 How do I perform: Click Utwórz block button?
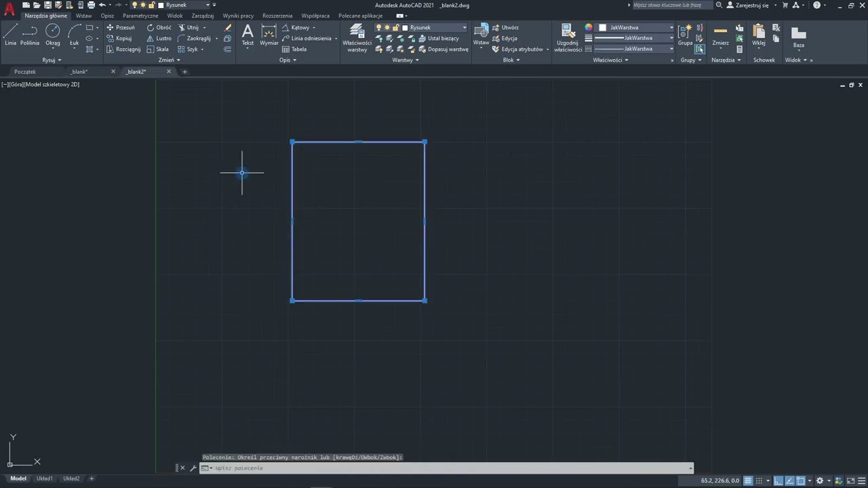pyautogui.click(x=505, y=28)
